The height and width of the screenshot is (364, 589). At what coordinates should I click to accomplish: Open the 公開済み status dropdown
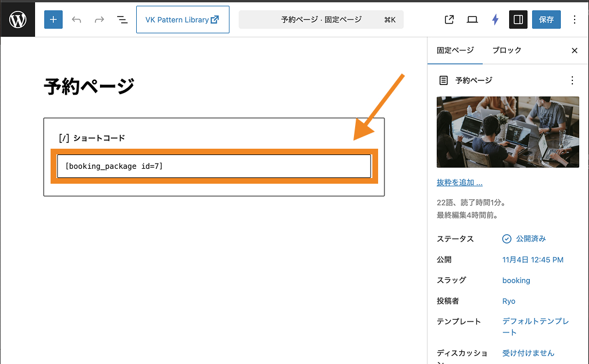(x=524, y=239)
